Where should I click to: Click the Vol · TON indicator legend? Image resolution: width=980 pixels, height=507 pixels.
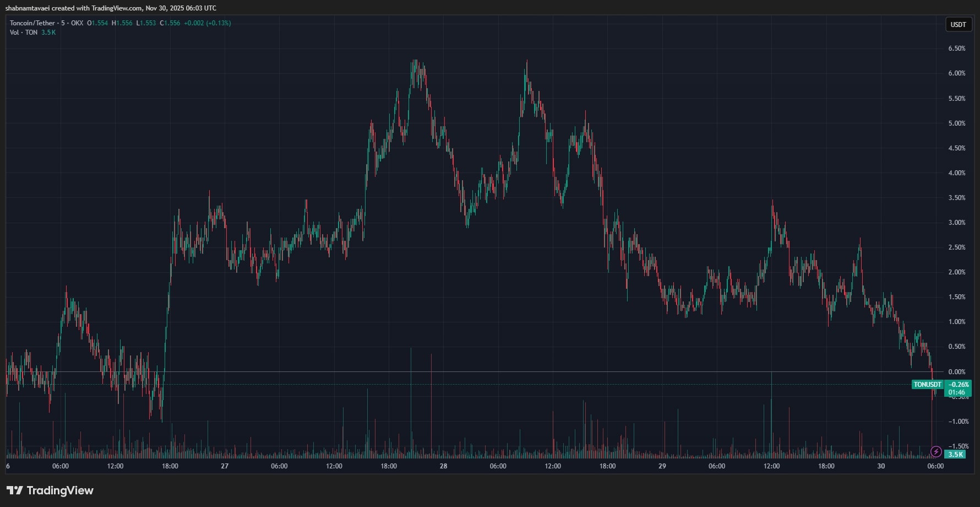[x=24, y=33]
